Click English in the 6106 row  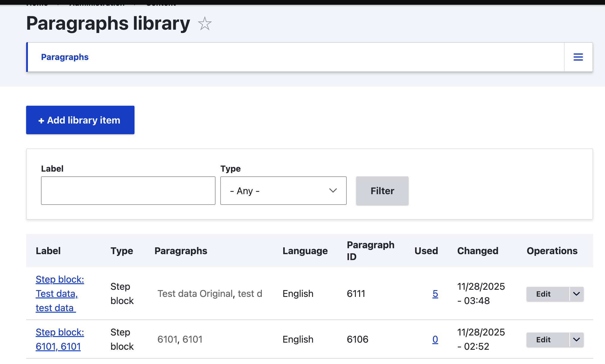point(298,339)
